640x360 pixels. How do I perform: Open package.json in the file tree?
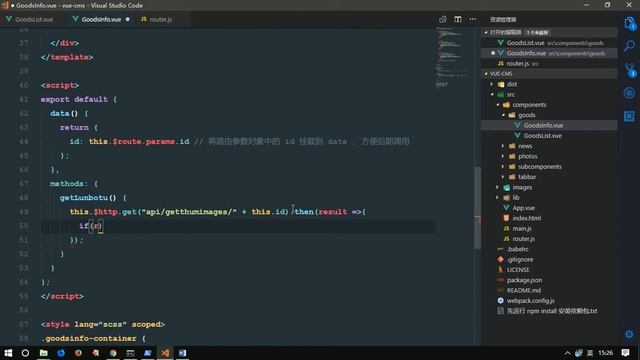(x=549, y=280)
